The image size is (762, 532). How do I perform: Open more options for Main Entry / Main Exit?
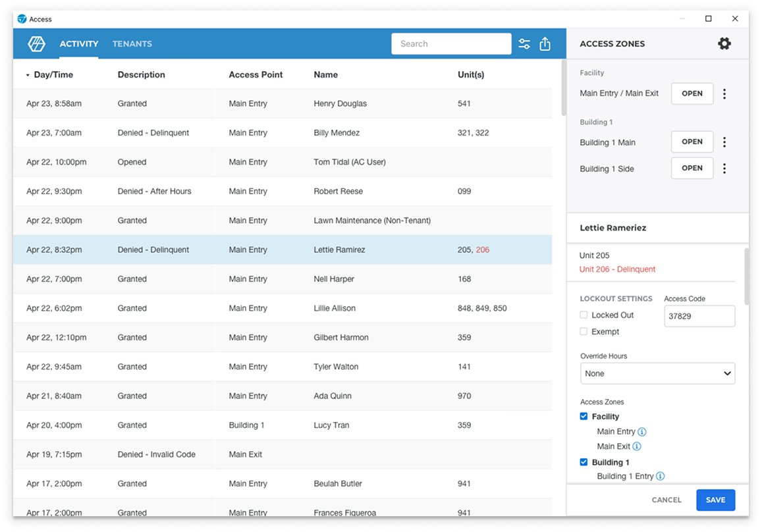(x=724, y=93)
